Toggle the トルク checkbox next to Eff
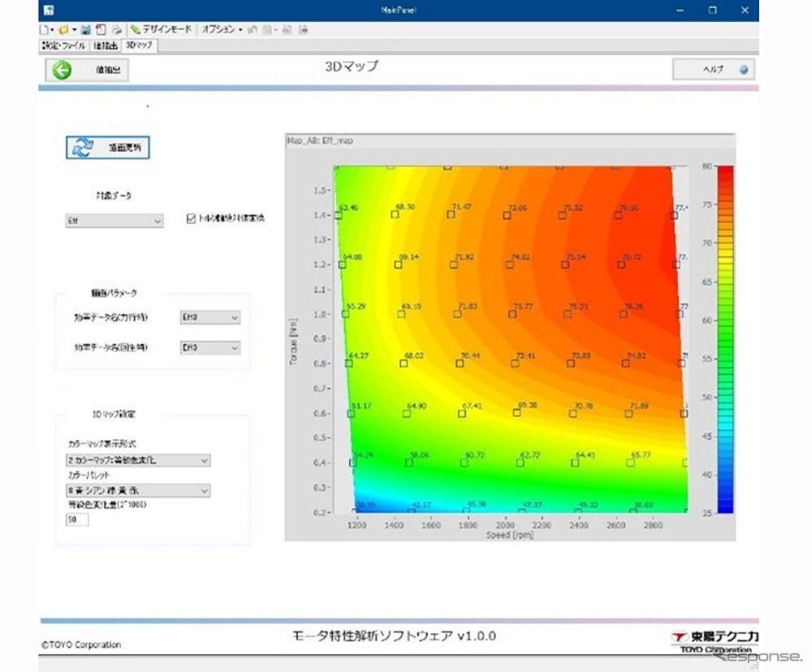The width and height of the screenshot is (812, 672). click(191, 218)
